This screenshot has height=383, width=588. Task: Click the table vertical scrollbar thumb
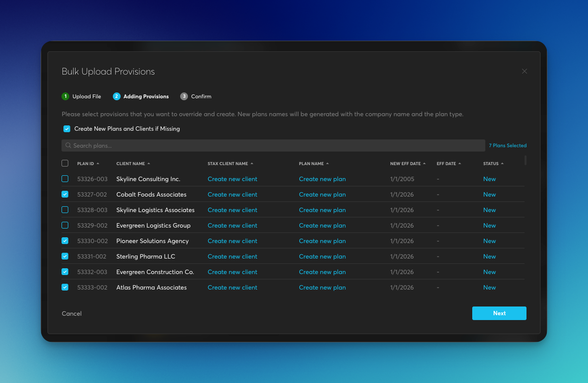pyautogui.click(x=525, y=160)
